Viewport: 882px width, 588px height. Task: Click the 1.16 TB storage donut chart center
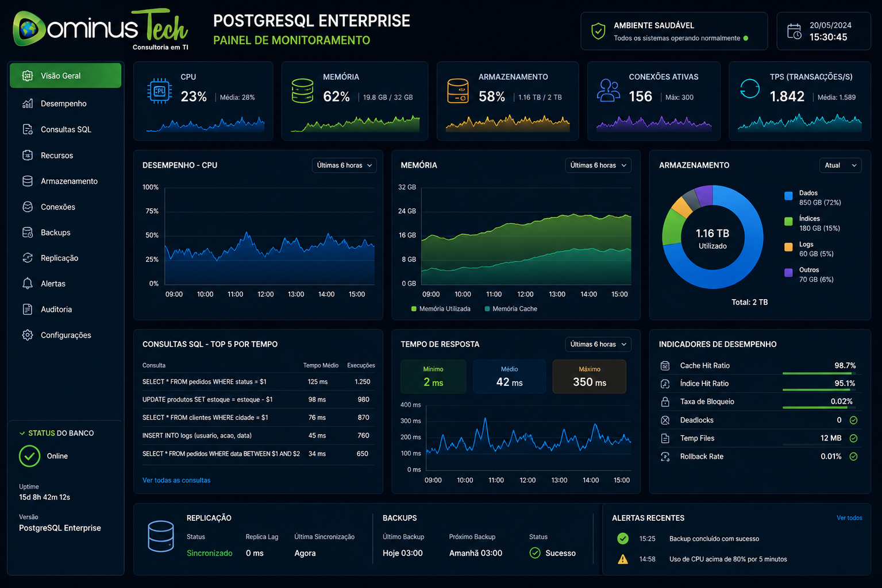[x=712, y=239]
